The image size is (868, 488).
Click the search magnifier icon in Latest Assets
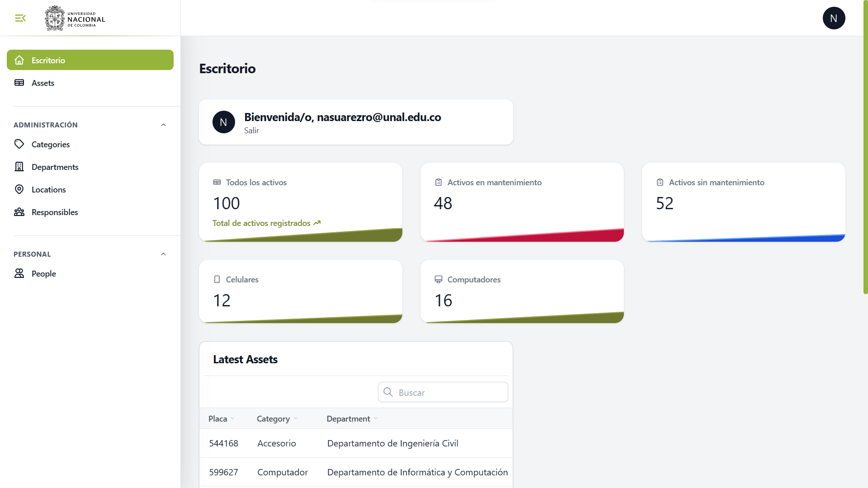point(388,392)
